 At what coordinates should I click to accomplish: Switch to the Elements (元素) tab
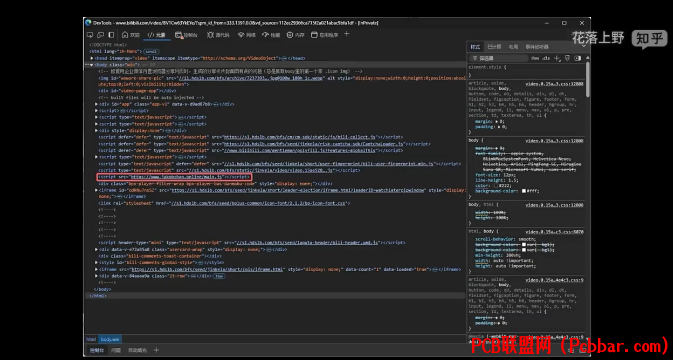click(157, 35)
